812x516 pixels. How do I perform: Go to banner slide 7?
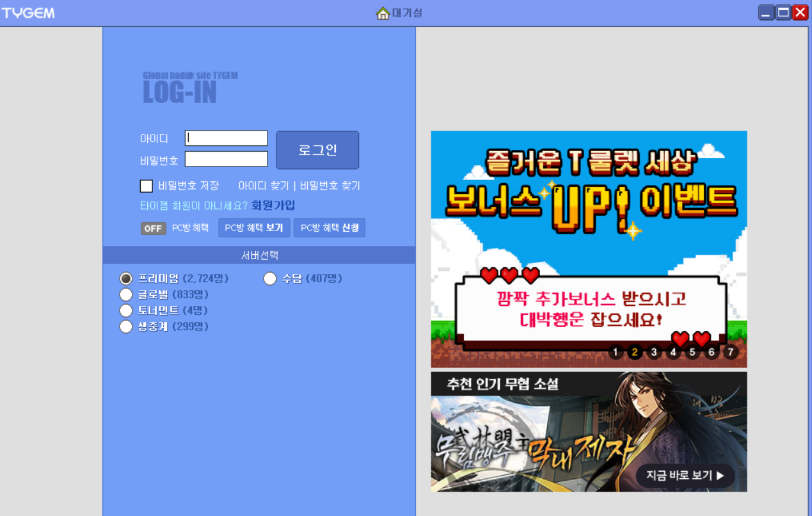(x=731, y=352)
